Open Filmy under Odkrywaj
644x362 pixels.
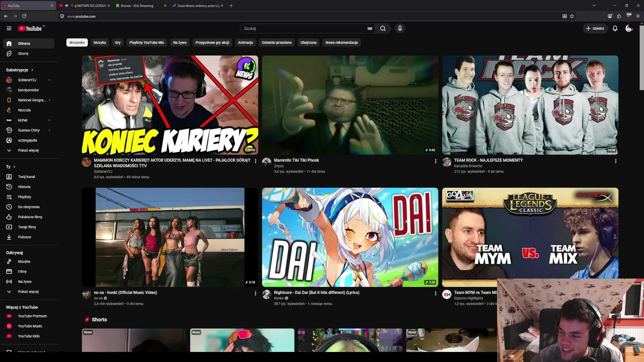coord(29,271)
